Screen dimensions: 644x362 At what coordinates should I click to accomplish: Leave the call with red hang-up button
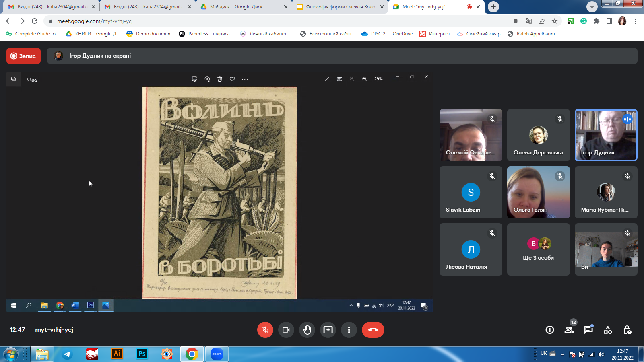pyautogui.click(x=373, y=330)
